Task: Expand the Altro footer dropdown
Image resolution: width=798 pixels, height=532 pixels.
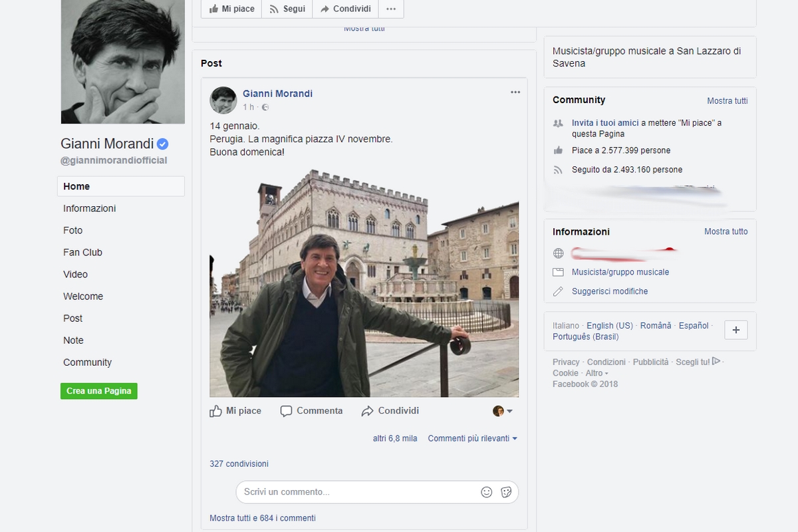Action: 597,373
